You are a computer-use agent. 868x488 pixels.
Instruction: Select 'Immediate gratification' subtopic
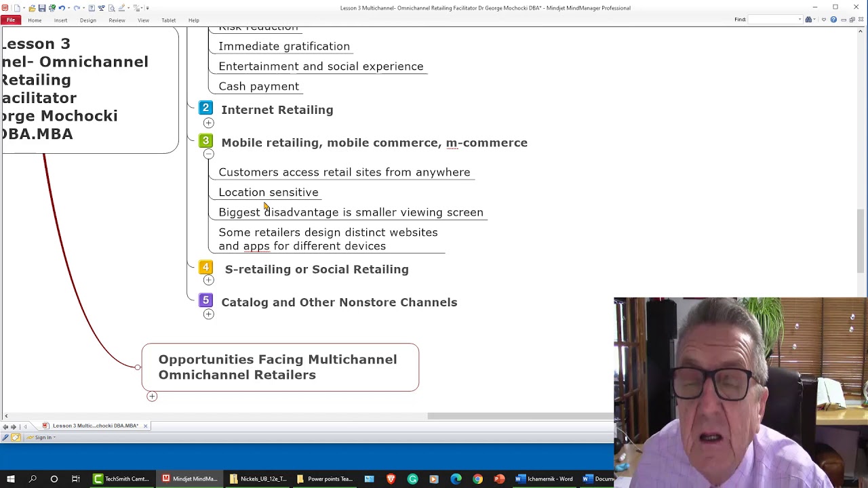[284, 46]
